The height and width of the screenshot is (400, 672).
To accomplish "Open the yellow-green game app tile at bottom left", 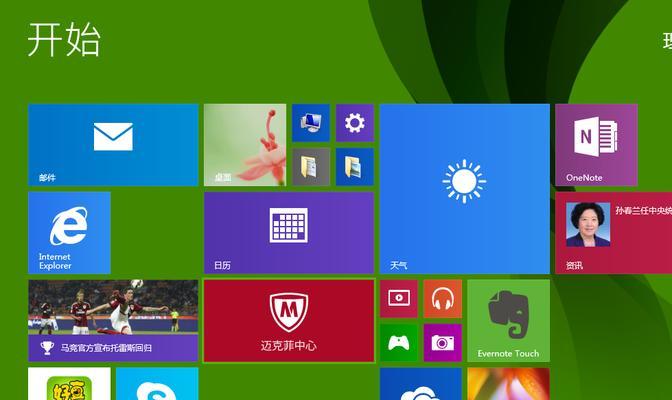I will [69, 384].
